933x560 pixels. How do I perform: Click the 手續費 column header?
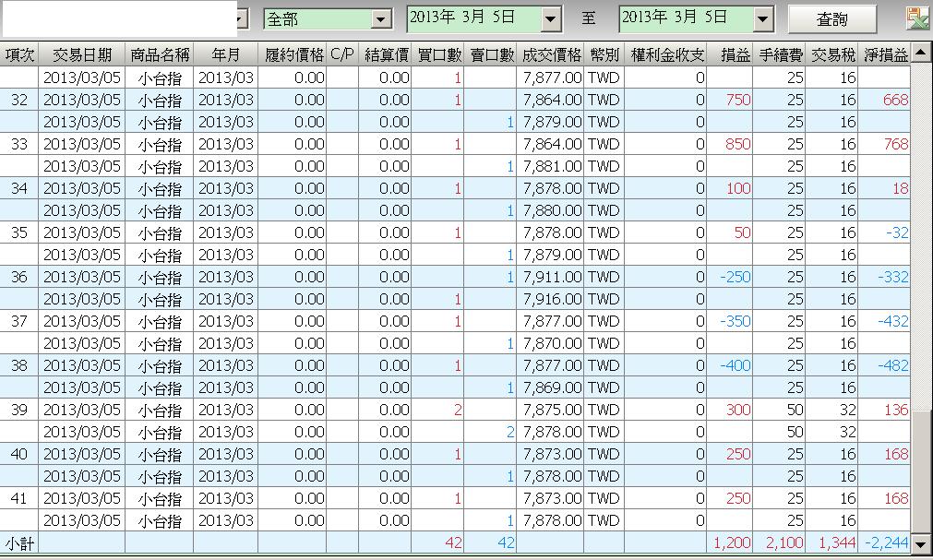[780, 54]
